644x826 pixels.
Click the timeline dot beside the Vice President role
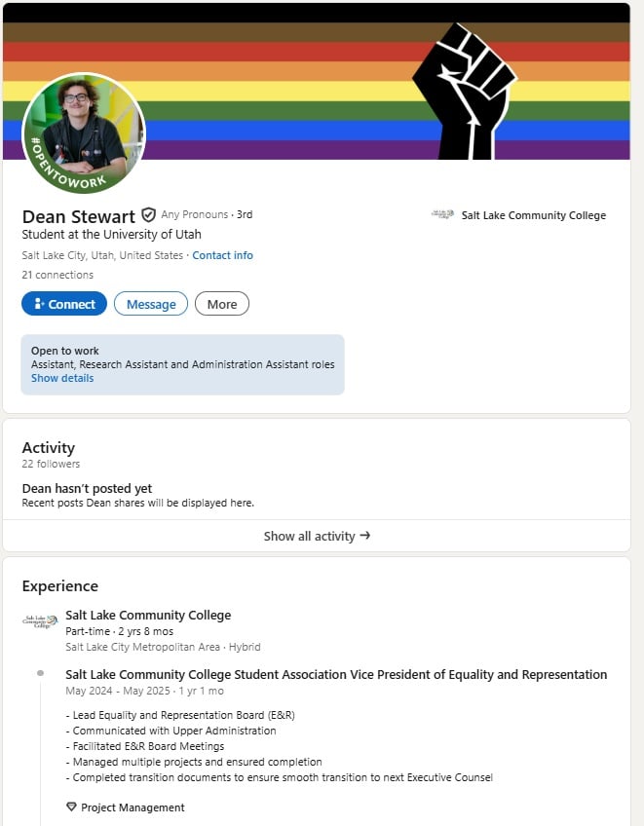(41, 673)
